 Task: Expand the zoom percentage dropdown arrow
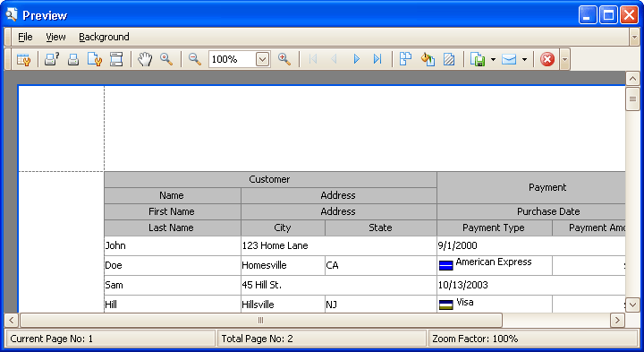pyautogui.click(x=262, y=60)
